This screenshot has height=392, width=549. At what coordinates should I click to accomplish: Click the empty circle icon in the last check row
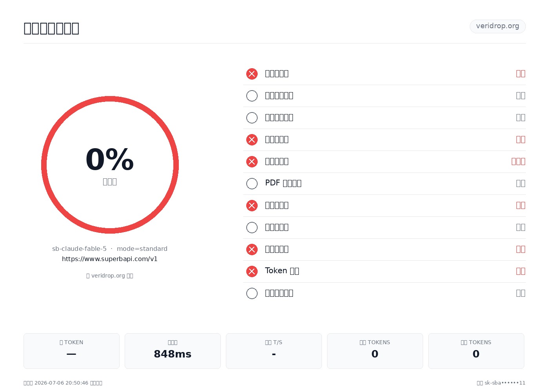[x=252, y=293]
